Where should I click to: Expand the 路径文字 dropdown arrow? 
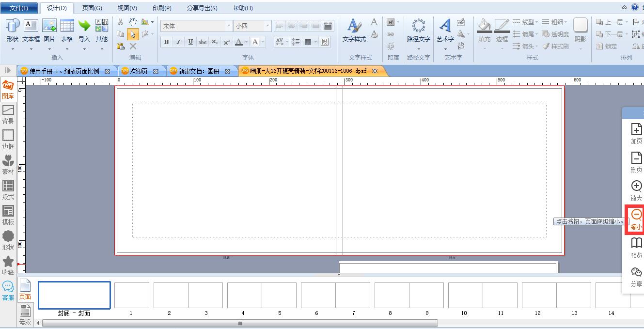[x=419, y=49]
